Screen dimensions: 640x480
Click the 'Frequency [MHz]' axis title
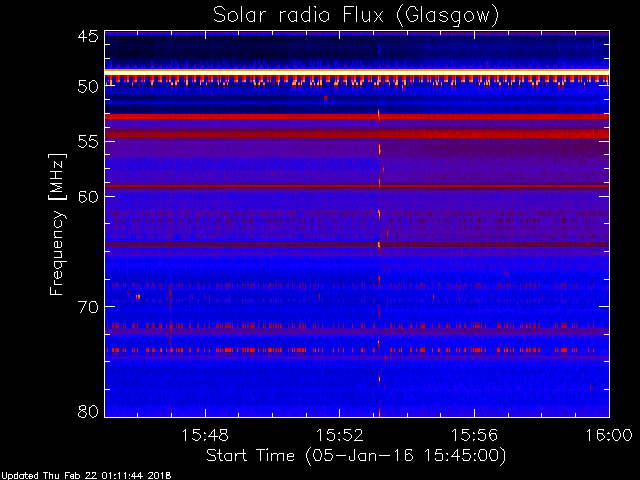[57, 224]
